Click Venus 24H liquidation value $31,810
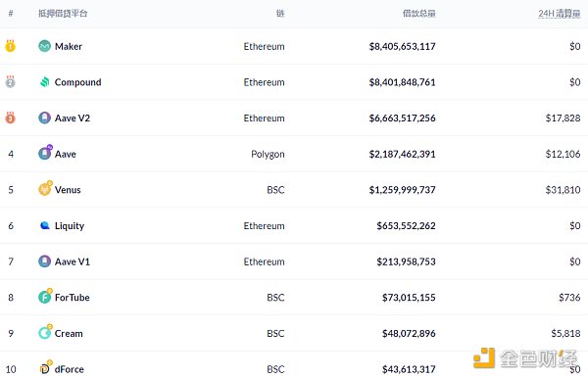The width and height of the screenshot is (588, 379). click(x=563, y=190)
